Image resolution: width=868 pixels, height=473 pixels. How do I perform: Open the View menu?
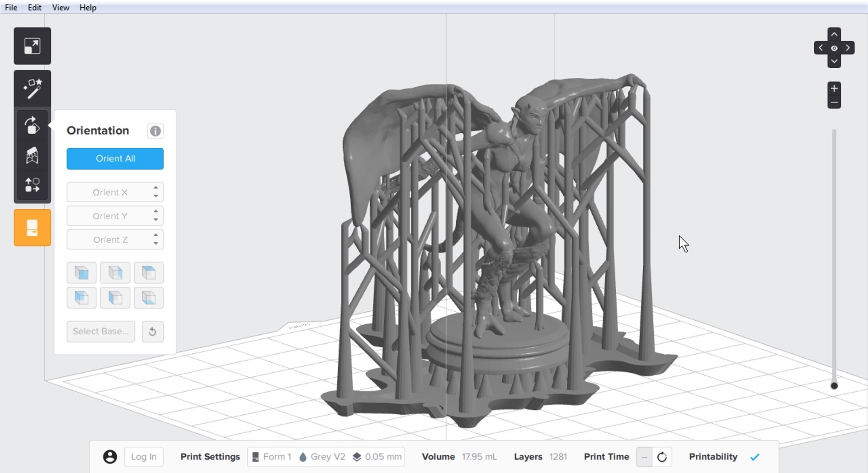pos(61,7)
